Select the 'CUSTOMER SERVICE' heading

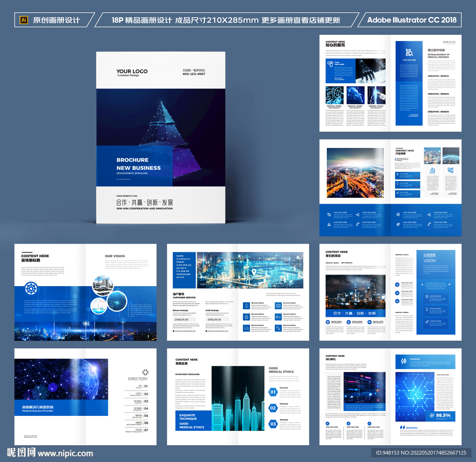pos(184,297)
